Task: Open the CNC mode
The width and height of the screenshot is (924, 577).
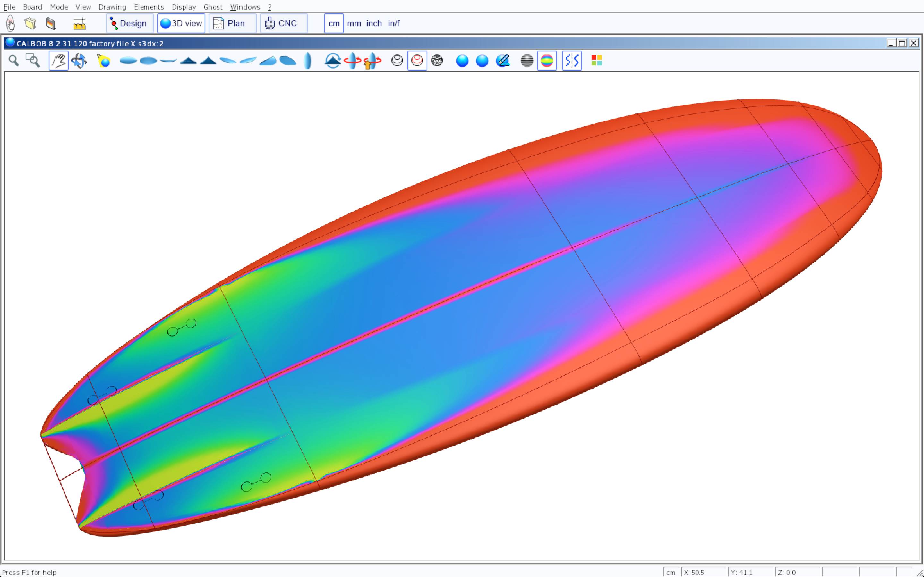Action: (x=283, y=23)
